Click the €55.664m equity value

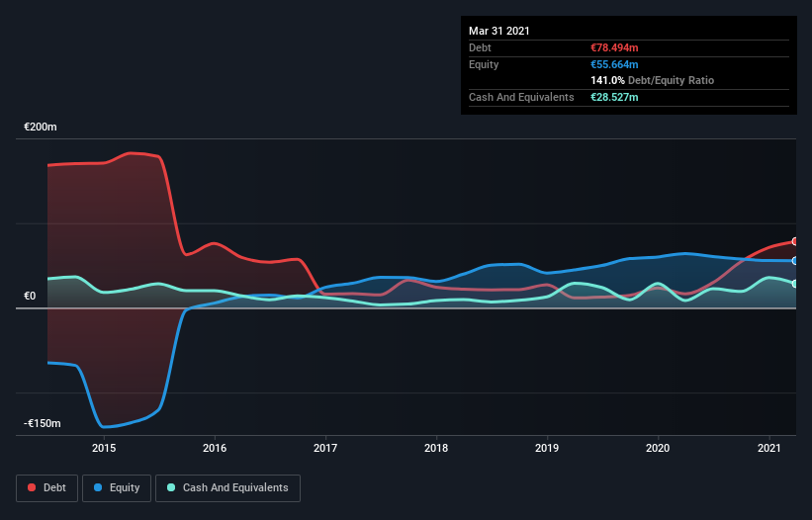pos(614,64)
